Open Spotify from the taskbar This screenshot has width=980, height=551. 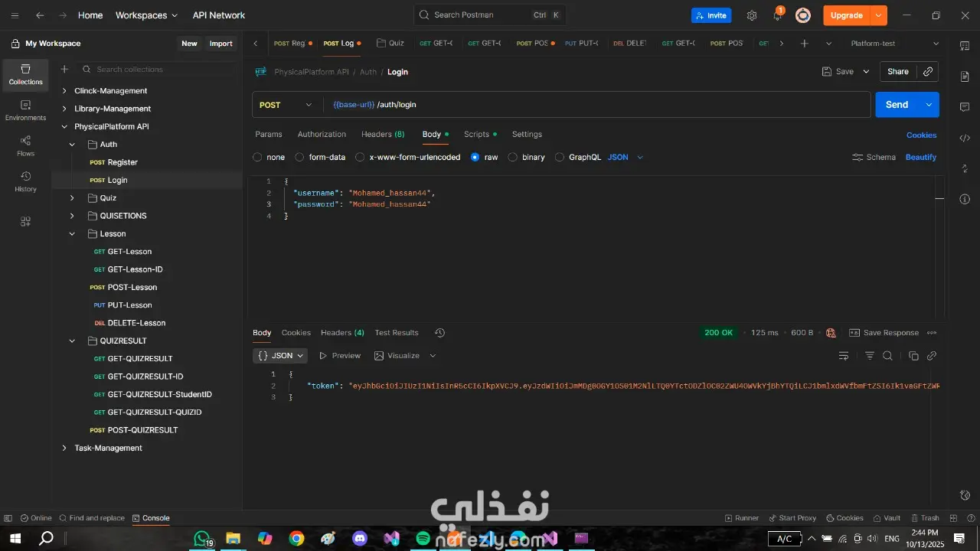tap(423, 539)
